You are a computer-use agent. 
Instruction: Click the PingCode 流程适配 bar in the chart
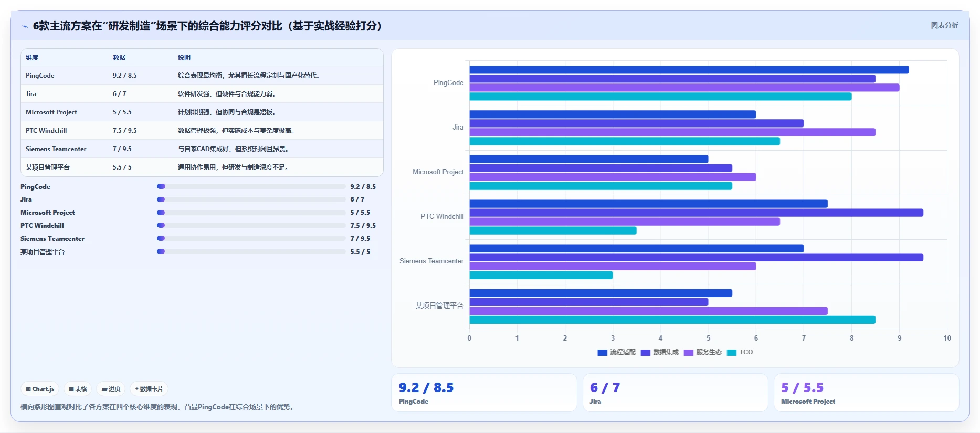click(x=689, y=70)
